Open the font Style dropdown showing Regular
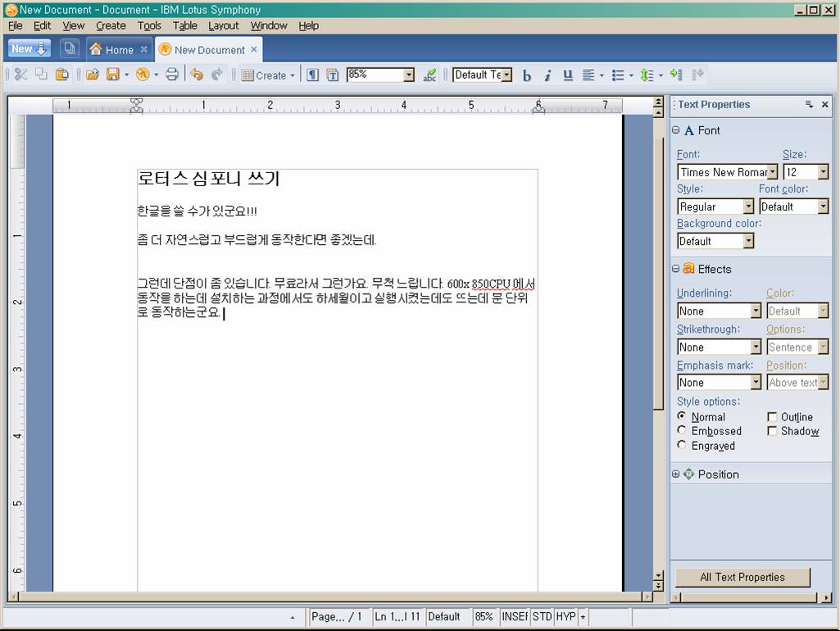The width and height of the screenshot is (840, 631). (x=748, y=207)
